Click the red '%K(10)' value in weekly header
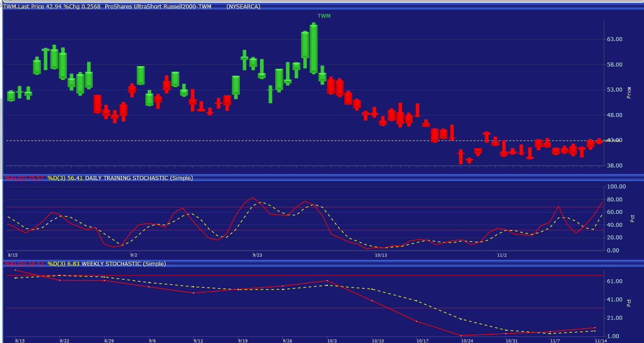This screenshot has height=343, width=644. click(x=25, y=264)
